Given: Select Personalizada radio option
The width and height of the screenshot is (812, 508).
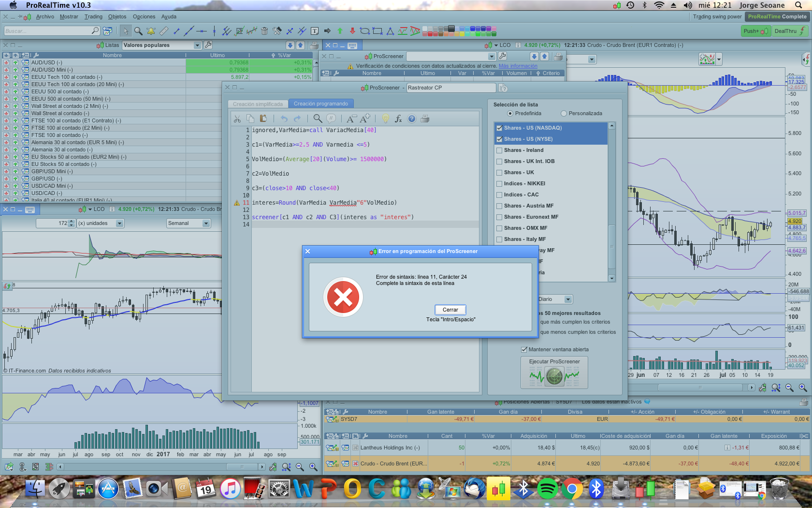Looking at the screenshot, I should [564, 113].
